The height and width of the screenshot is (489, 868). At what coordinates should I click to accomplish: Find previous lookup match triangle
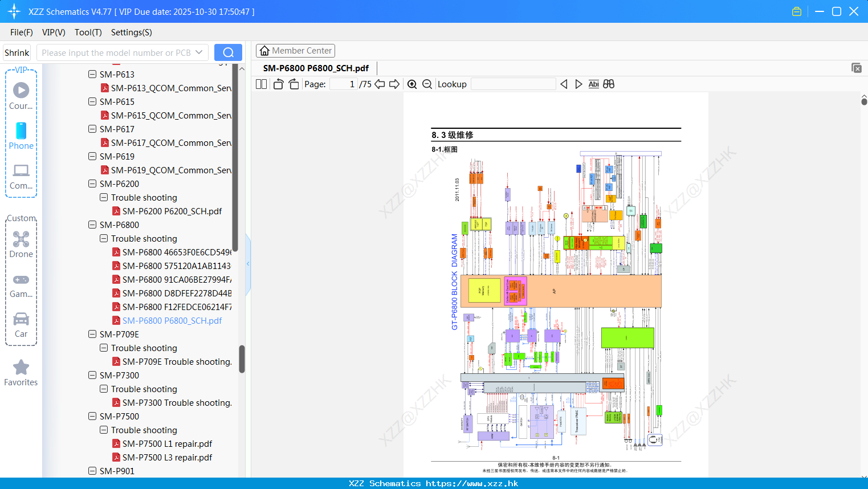click(564, 84)
